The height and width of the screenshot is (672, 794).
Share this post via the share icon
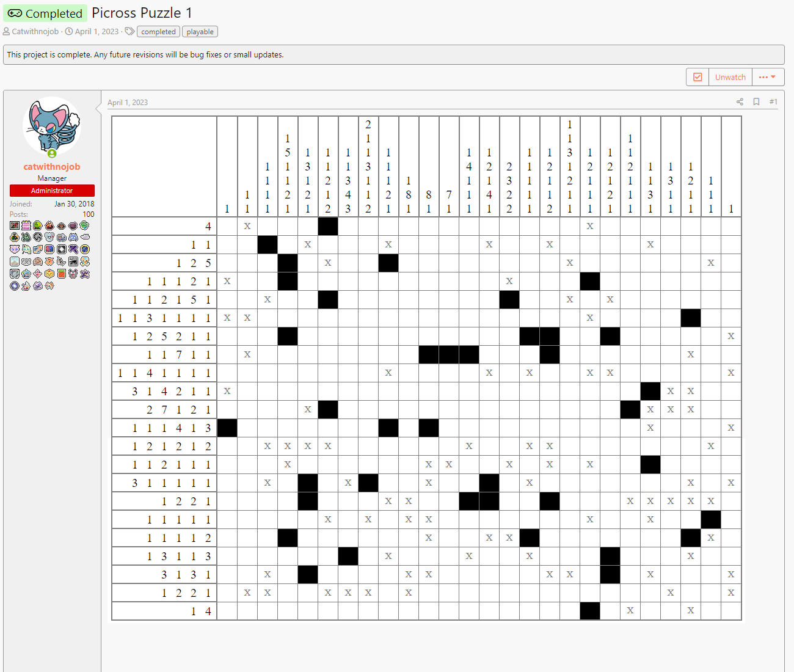click(740, 102)
